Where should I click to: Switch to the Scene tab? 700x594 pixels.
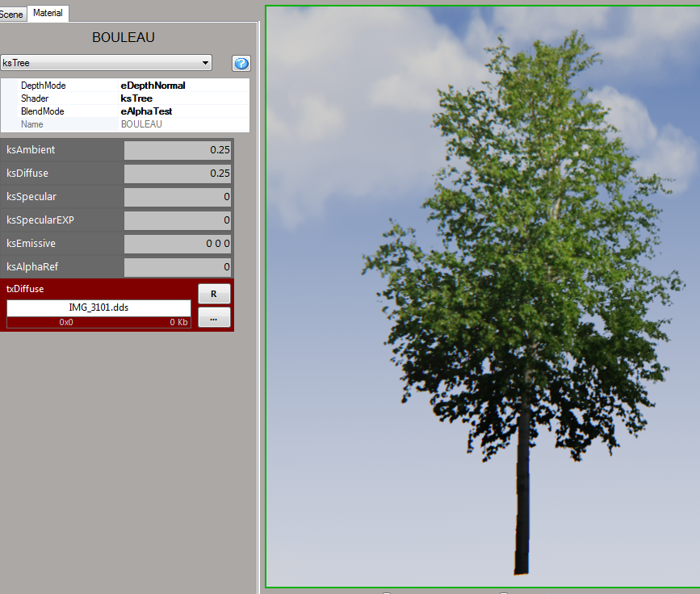coord(11,15)
